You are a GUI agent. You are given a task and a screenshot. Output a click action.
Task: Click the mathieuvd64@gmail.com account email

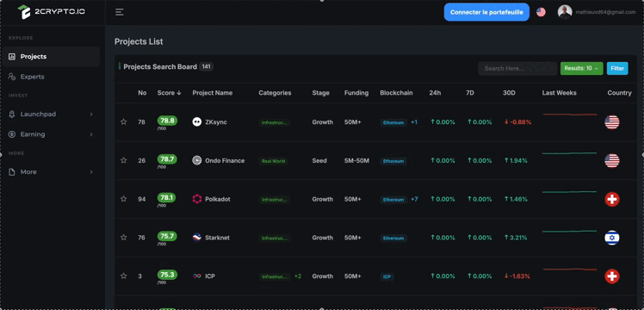[x=605, y=12]
